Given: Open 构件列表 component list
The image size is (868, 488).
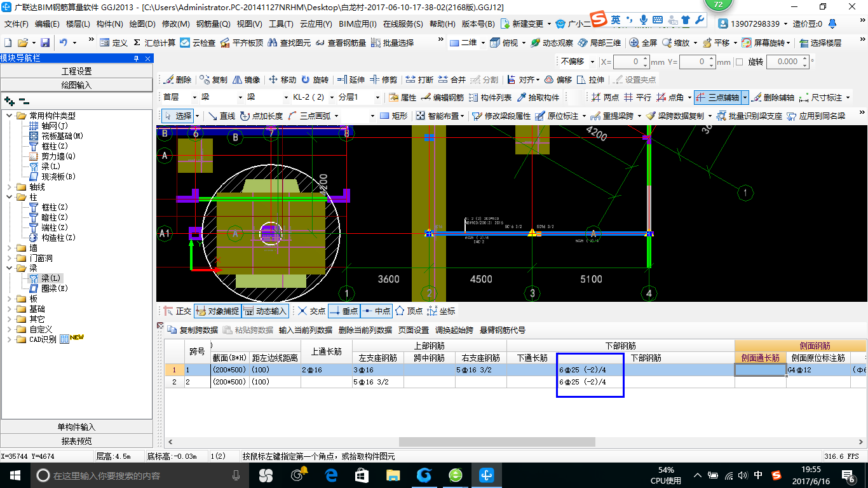Looking at the screenshot, I should pos(490,97).
